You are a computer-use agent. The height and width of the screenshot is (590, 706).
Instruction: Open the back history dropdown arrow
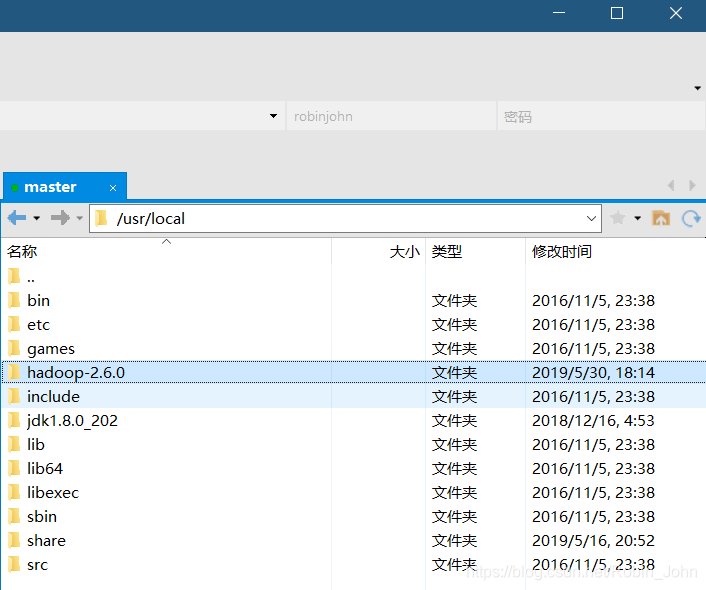click(36, 218)
